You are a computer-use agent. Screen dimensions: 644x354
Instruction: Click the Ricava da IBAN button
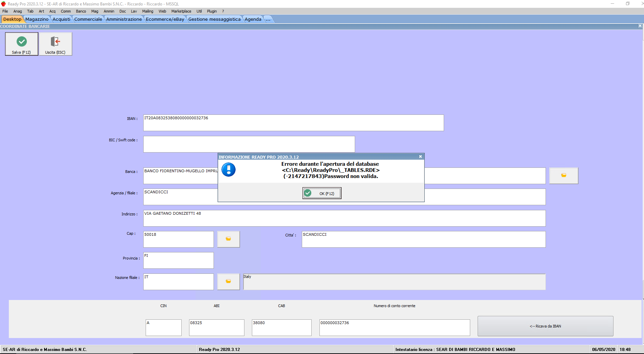click(545, 326)
